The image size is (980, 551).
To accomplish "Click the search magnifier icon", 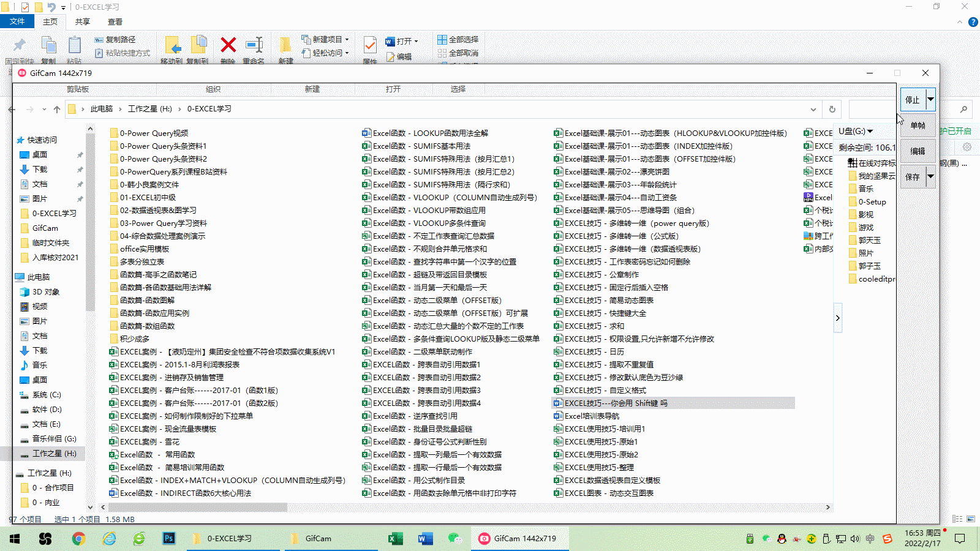I will 963,109.
